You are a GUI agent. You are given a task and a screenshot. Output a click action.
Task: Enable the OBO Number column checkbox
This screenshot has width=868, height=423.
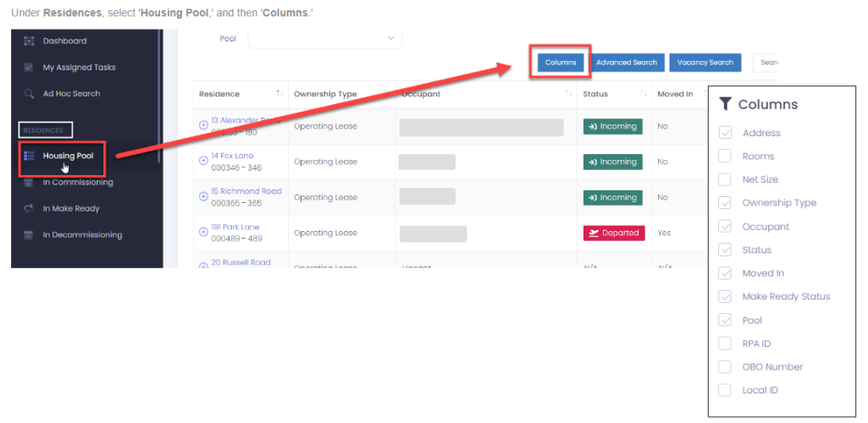click(x=725, y=366)
